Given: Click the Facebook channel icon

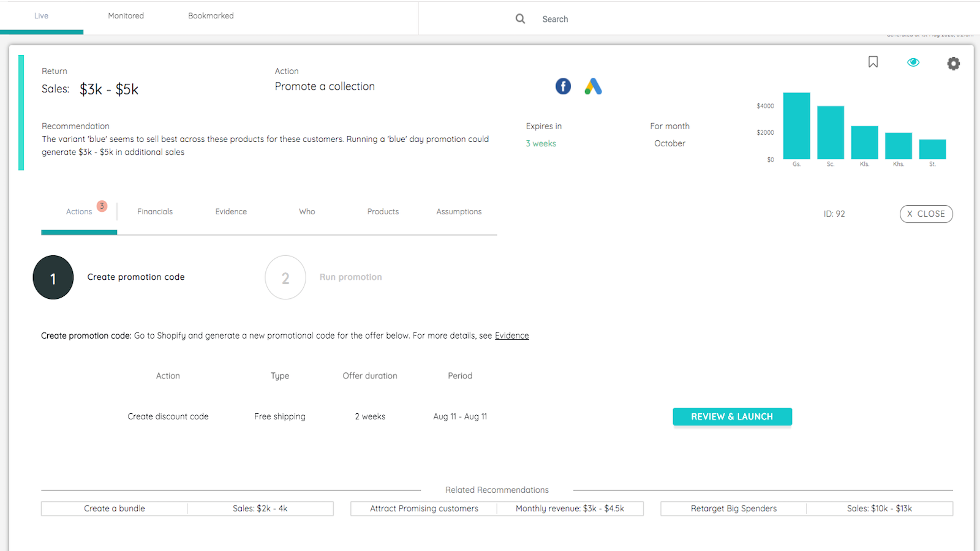Looking at the screenshot, I should tap(563, 86).
